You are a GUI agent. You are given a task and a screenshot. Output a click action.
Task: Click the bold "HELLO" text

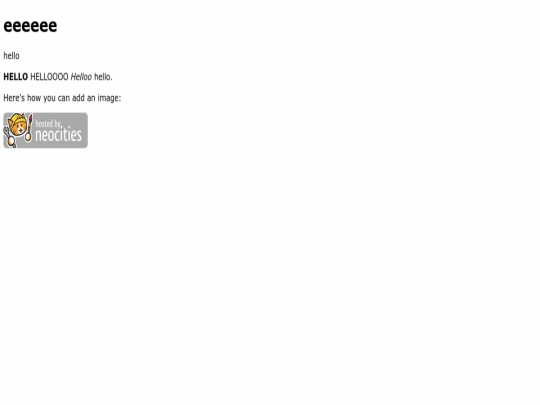coord(15,77)
